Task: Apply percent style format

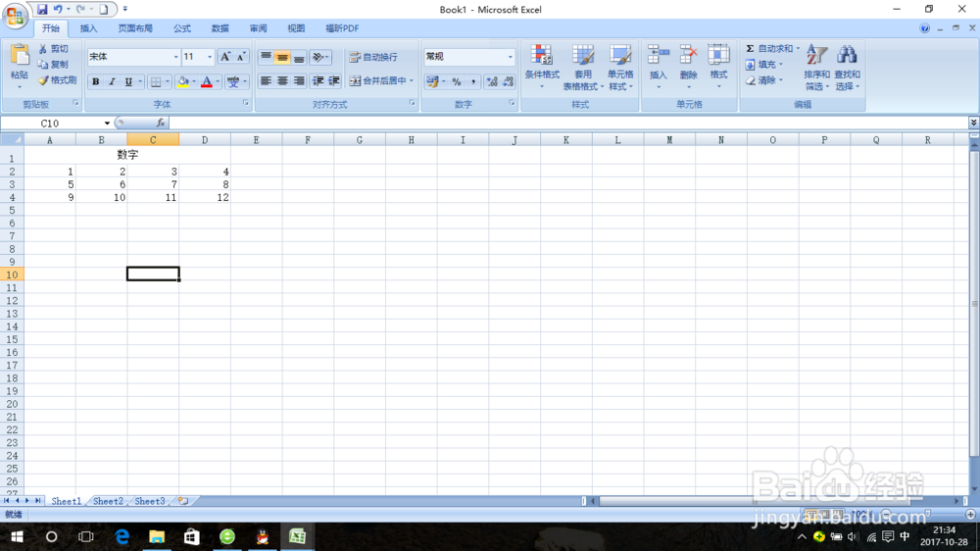Action: click(457, 82)
